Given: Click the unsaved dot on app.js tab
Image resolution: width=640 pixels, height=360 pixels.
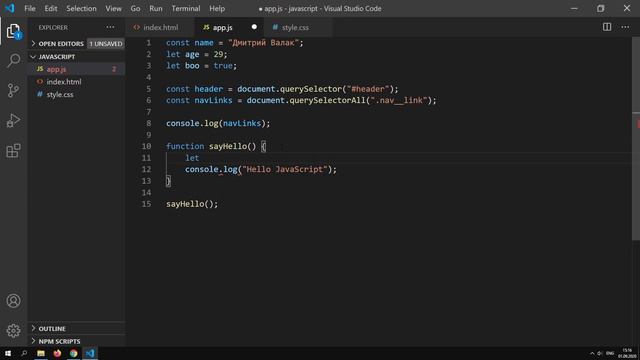Looking at the screenshot, I should click(x=254, y=27).
